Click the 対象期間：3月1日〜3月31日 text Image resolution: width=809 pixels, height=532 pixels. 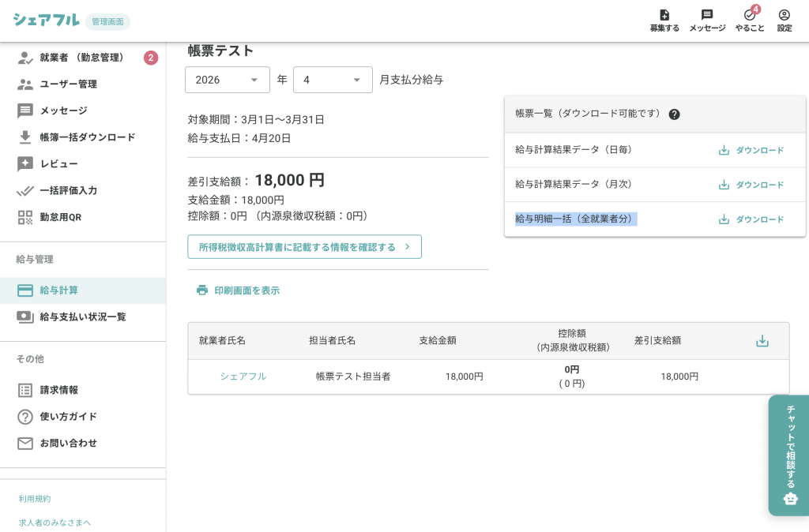coord(256,120)
